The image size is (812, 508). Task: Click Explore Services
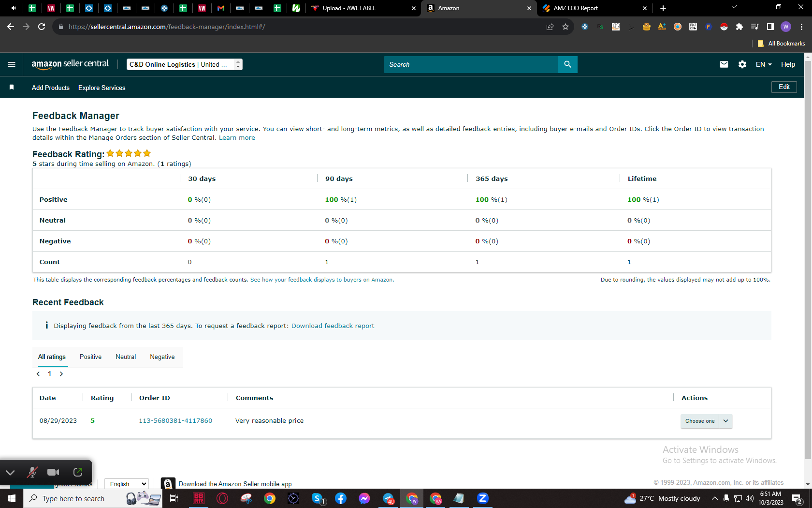(x=102, y=88)
